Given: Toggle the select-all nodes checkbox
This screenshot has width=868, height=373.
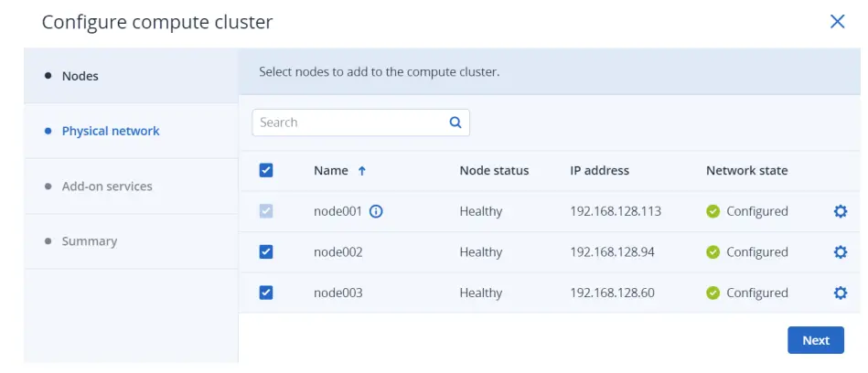Looking at the screenshot, I should 266,170.
